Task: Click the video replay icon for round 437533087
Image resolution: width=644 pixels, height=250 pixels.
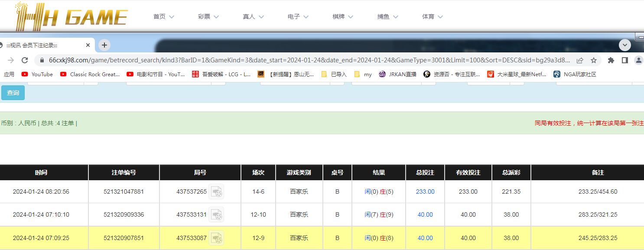Action: coord(216,238)
